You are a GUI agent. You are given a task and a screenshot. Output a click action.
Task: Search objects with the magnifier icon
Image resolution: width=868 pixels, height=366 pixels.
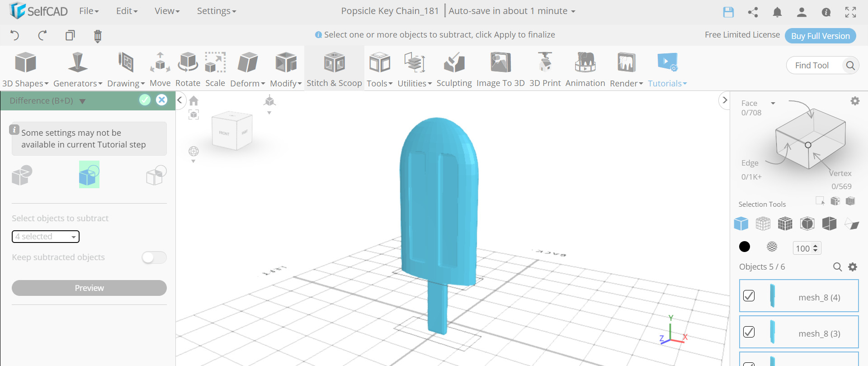click(x=837, y=267)
